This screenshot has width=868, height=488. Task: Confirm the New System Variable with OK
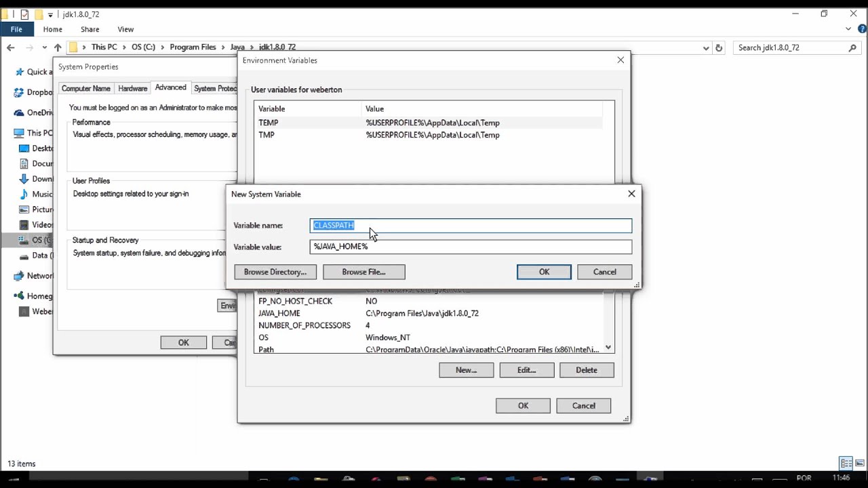tap(544, 272)
